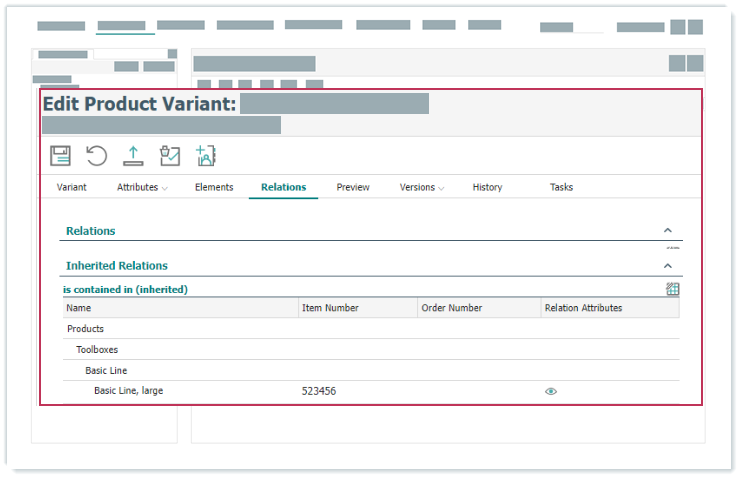Open the Versions tab dropdown
741x479 pixels.
421,188
